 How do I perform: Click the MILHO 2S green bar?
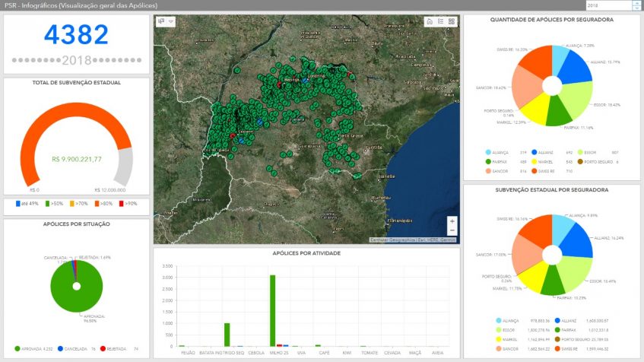pos(272,310)
